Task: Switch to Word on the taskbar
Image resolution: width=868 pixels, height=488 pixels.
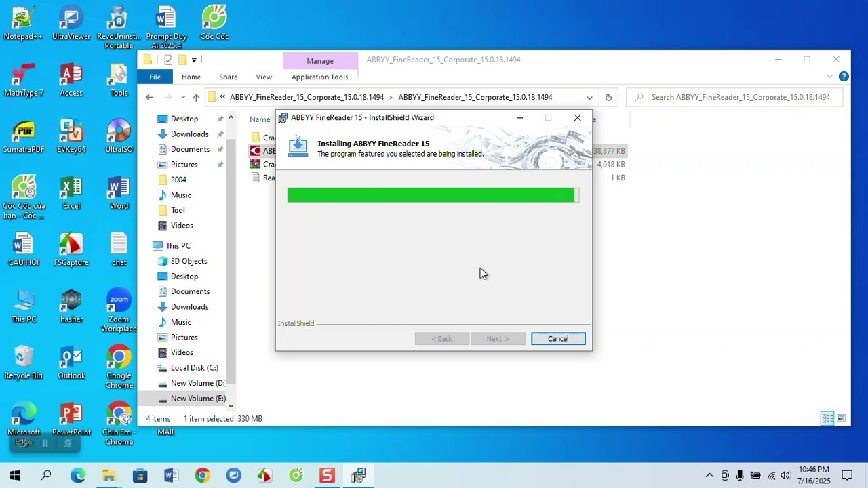Action: click(x=171, y=476)
